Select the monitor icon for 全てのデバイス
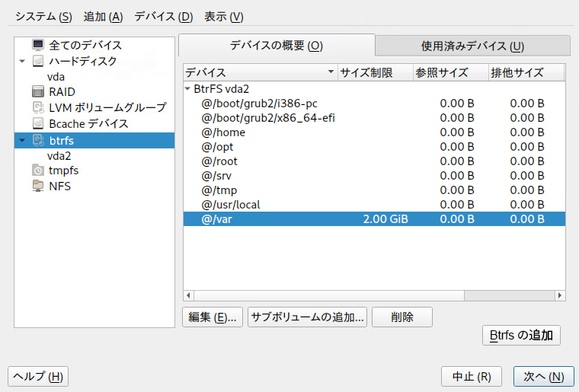Image resolution: width=579 pixels, height=392 pixels. coord(37,45)
